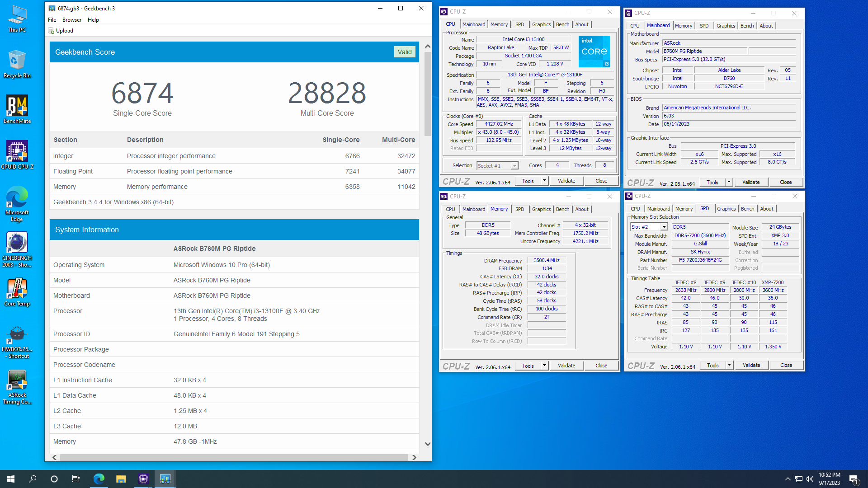
Task: Click Geekbench scroll down arrow
Action: pos(428,444)
